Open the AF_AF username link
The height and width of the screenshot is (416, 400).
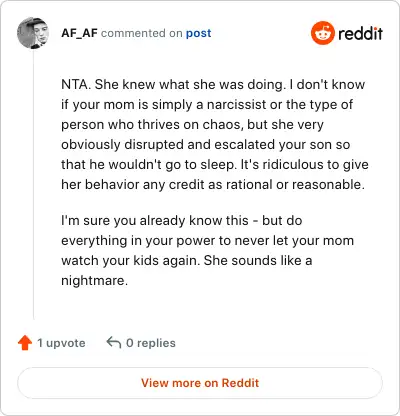[x=79, y=33]
